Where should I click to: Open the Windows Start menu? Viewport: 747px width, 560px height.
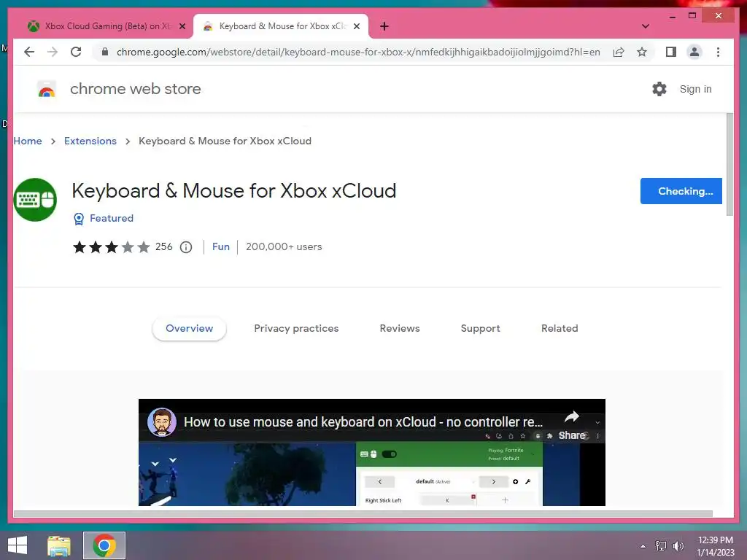tap(18, 545)
